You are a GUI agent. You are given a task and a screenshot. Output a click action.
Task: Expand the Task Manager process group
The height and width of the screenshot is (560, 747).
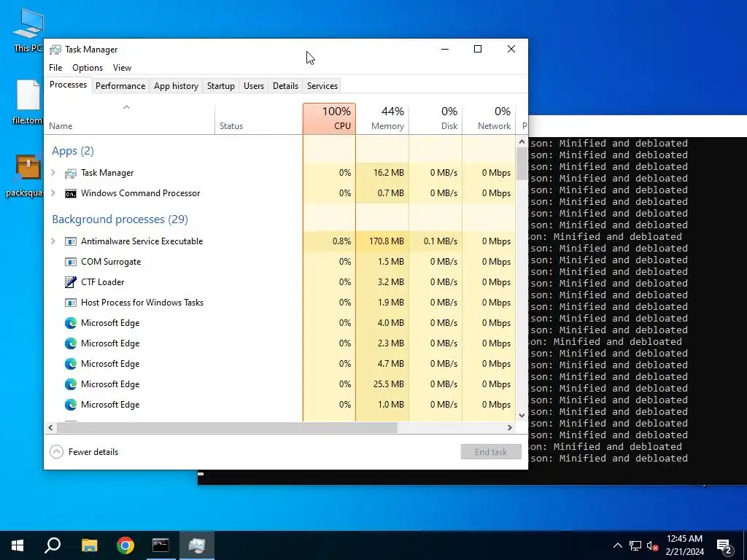pos(53,173)
